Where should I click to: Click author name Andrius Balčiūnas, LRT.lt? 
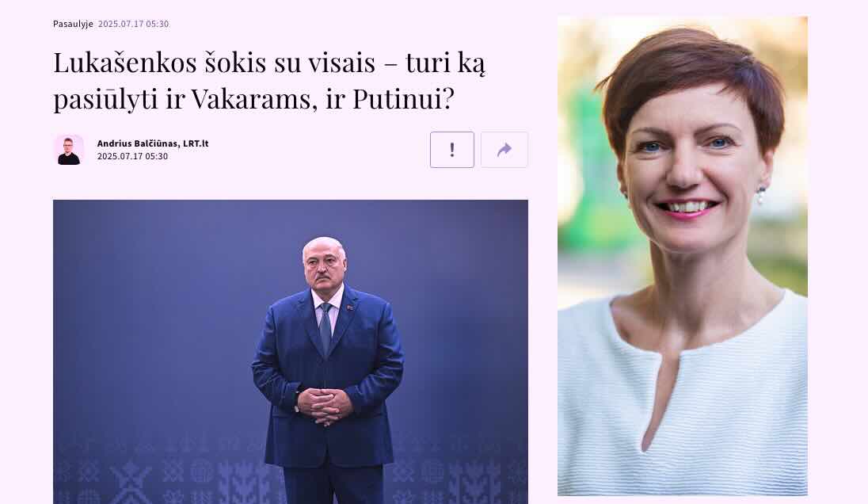coord(153,143)
